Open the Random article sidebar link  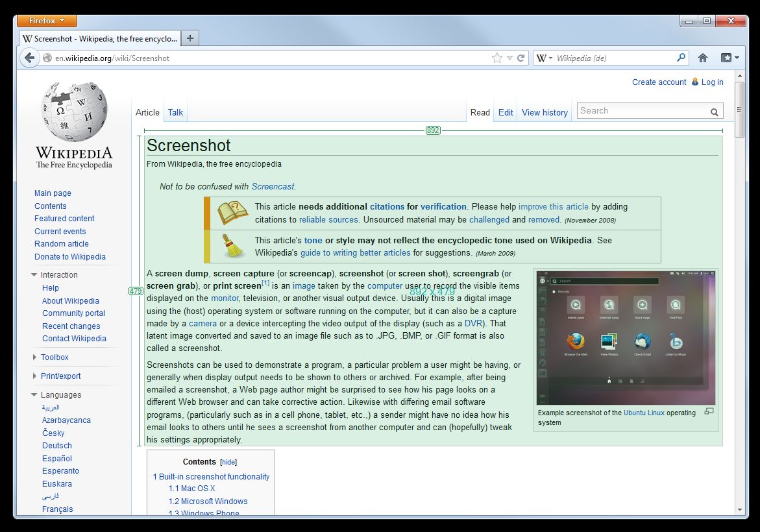click(x=62, y=244)
